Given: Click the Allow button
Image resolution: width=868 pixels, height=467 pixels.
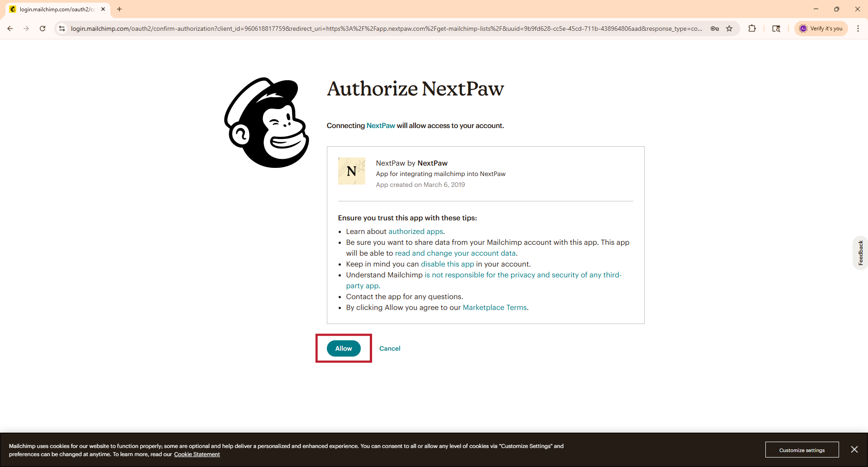Looking at the screenshot, I should pyautogui.click(x=344, y=348).
